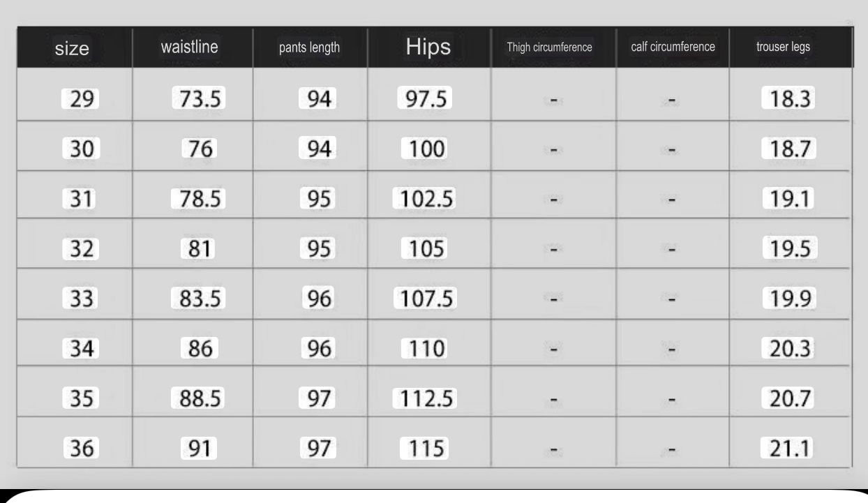
Task: Click the "waistline" column header
Action: click(x=189, y=47)
